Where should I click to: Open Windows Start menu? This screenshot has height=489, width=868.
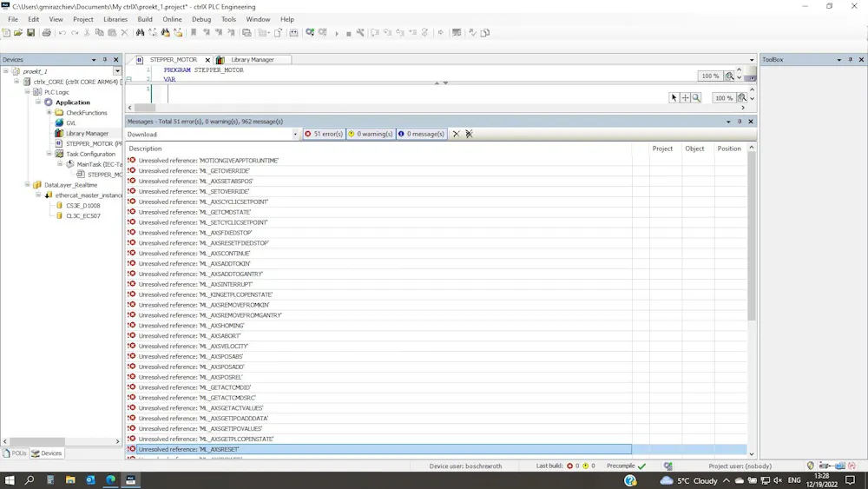[10, 480]
